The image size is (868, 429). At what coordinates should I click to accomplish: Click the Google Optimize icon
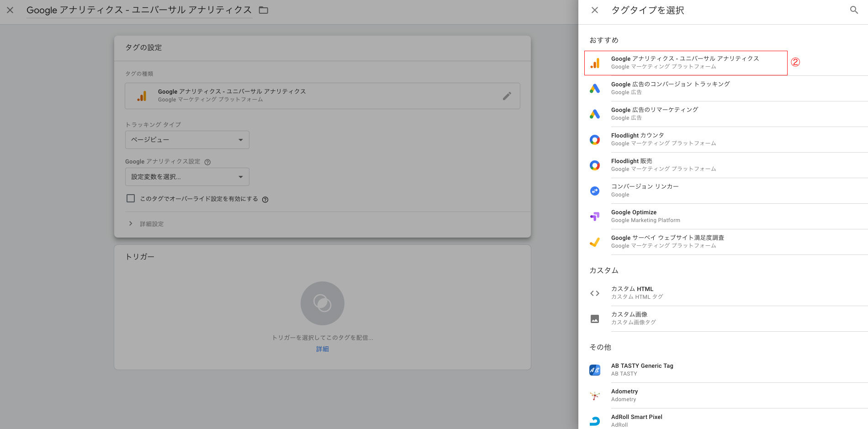[x=594, y=216]
